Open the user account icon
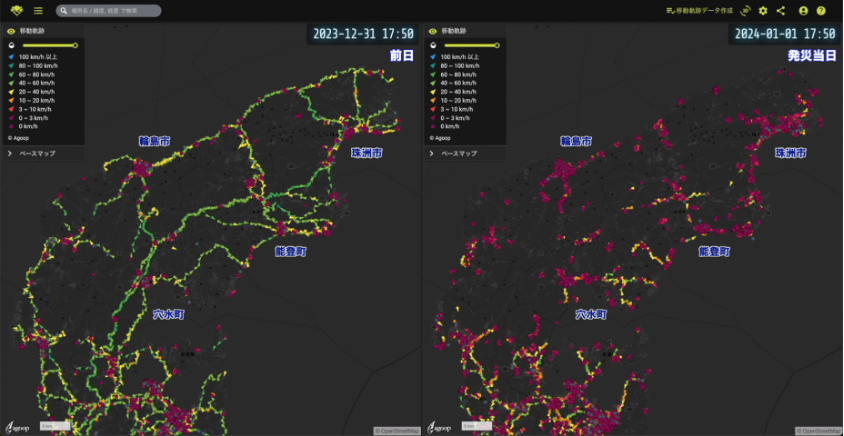The width and height of the screenshot is (844, 436). (x=803, y=11)
